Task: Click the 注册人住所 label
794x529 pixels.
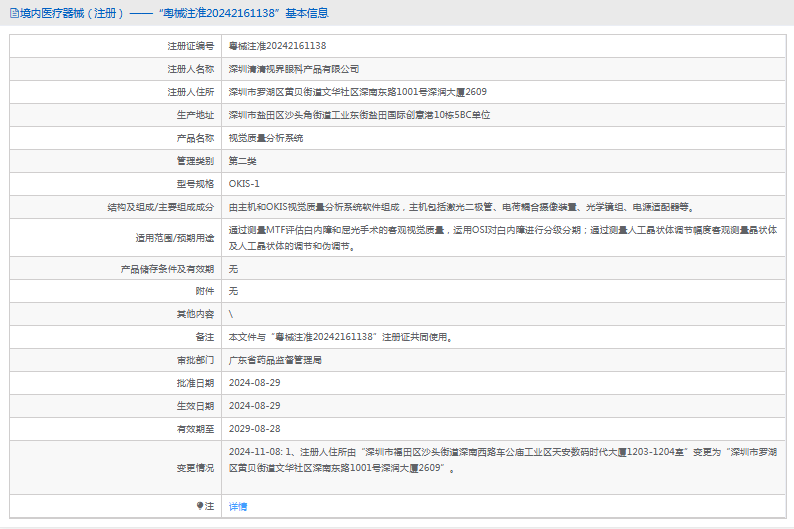Action: [x=190, y=92]
